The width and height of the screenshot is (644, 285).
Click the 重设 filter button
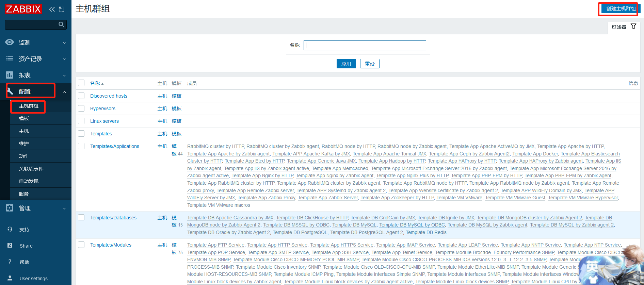point(370,64)
